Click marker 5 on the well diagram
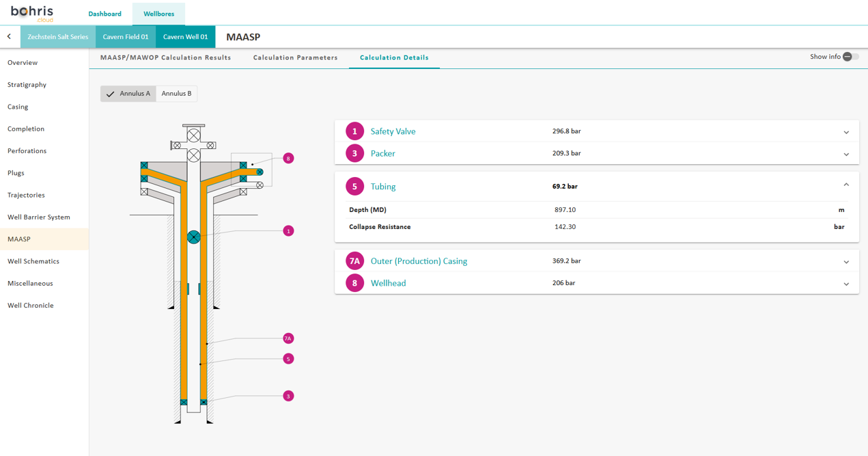Viewport: 868px width, 456px height. pyautogui.click(x=288, y=359)
